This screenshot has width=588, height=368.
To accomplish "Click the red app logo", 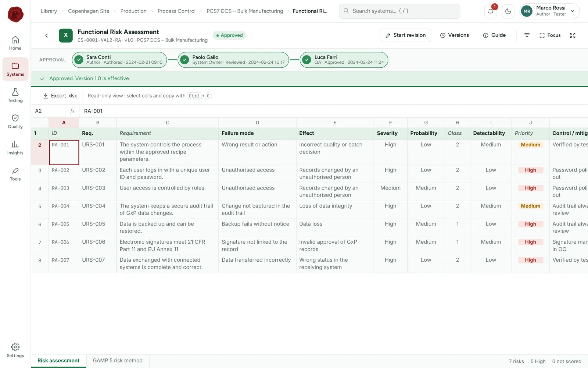I will pos(15,14).
